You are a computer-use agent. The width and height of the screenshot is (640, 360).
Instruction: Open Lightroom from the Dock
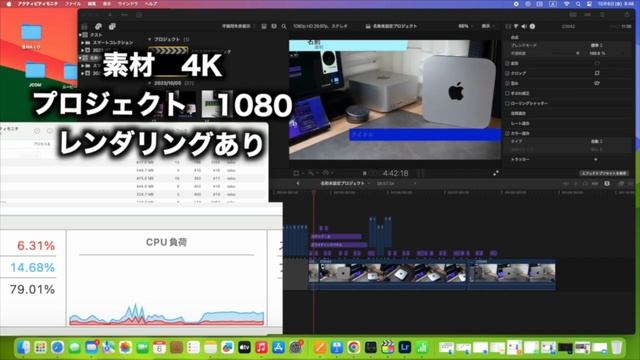(405, 347)
